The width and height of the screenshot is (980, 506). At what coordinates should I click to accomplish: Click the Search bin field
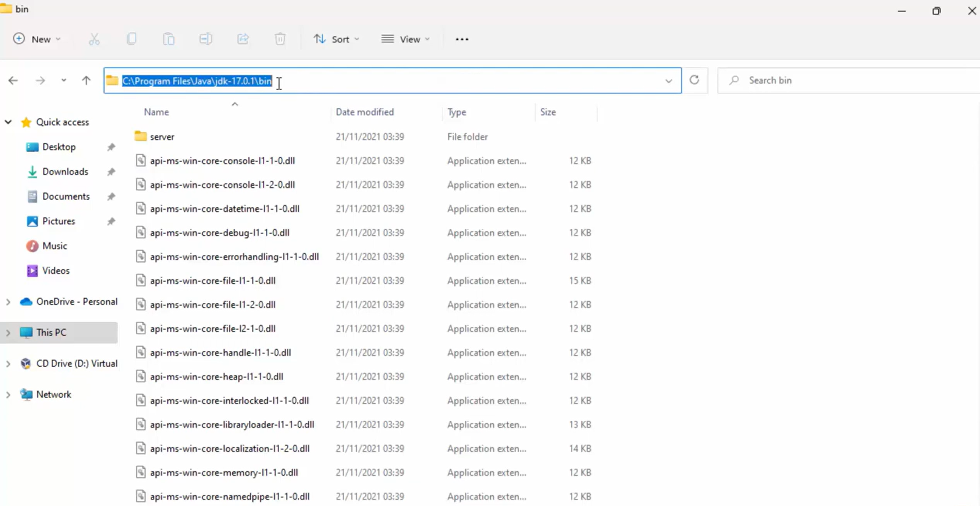coord(849,80)
